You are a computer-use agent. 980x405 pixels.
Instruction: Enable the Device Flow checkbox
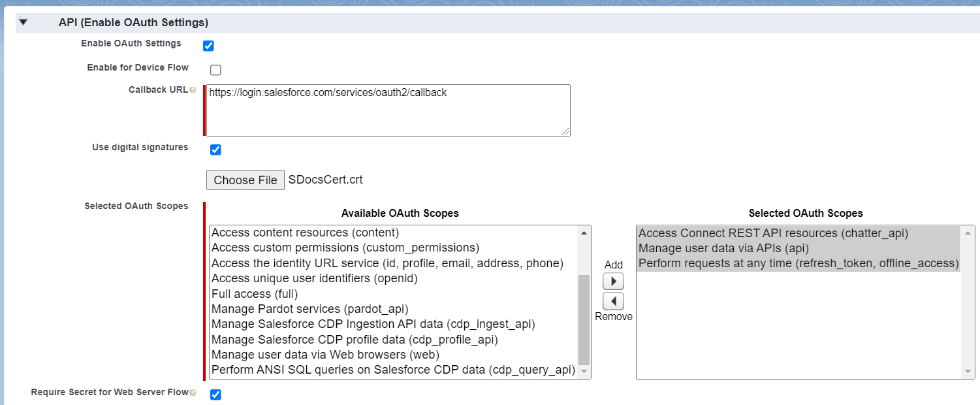215,70
